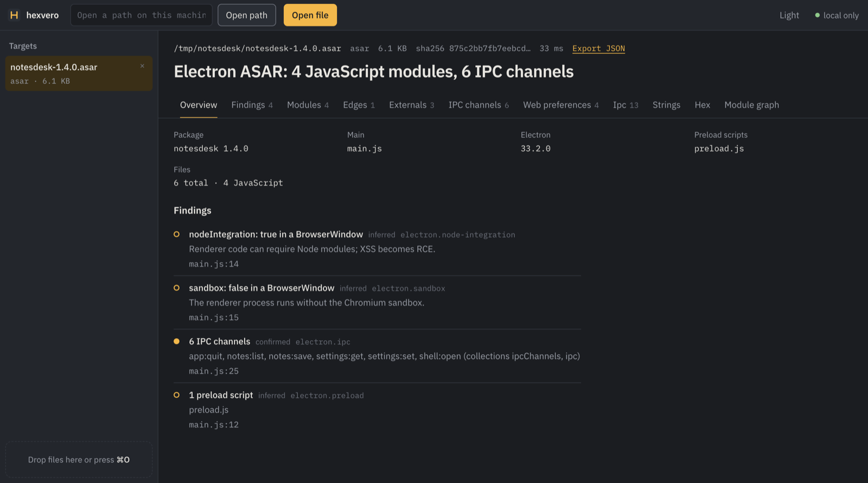
Task: Click the 6 IPC channels finding title
Action: point(219,341)
